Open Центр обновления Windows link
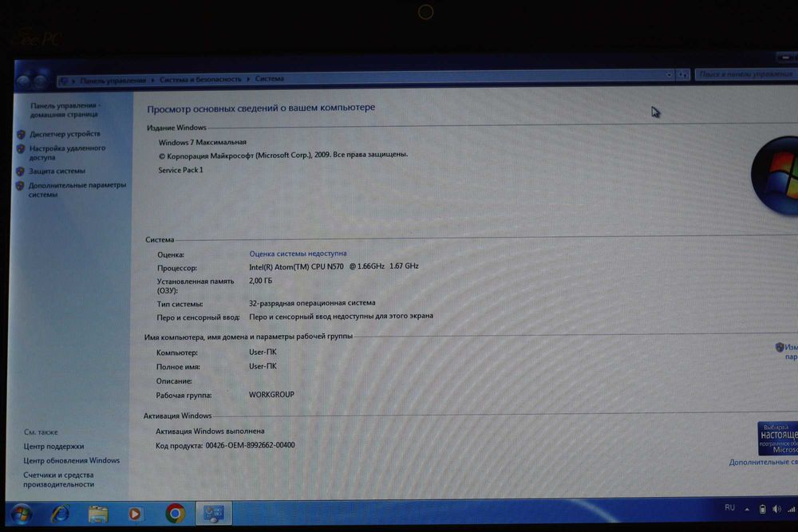 click(x=71, y=461)
